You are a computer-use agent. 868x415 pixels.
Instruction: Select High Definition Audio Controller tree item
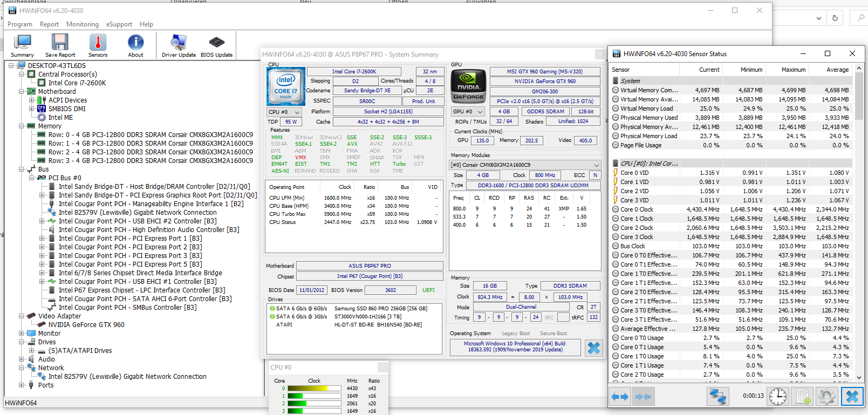point(149,230)
